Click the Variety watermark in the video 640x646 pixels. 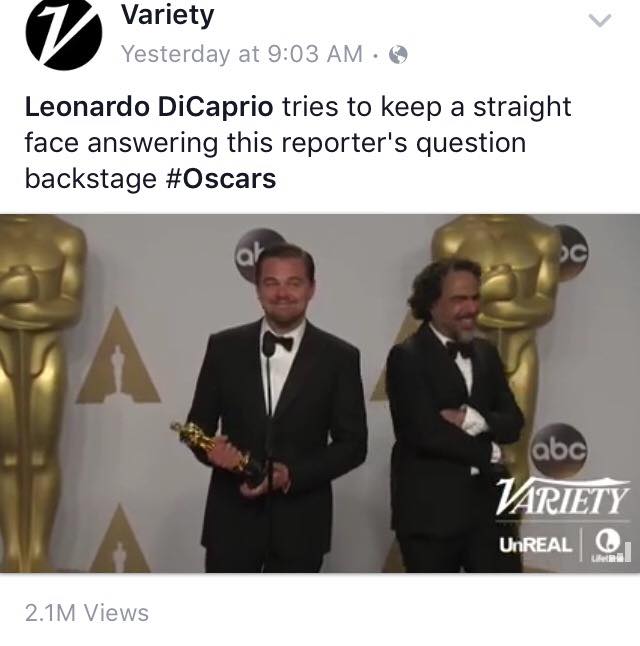(x=563, y=496)
